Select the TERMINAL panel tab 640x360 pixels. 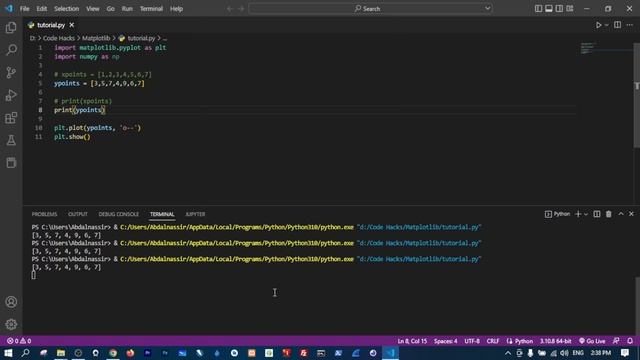(162, 214)
